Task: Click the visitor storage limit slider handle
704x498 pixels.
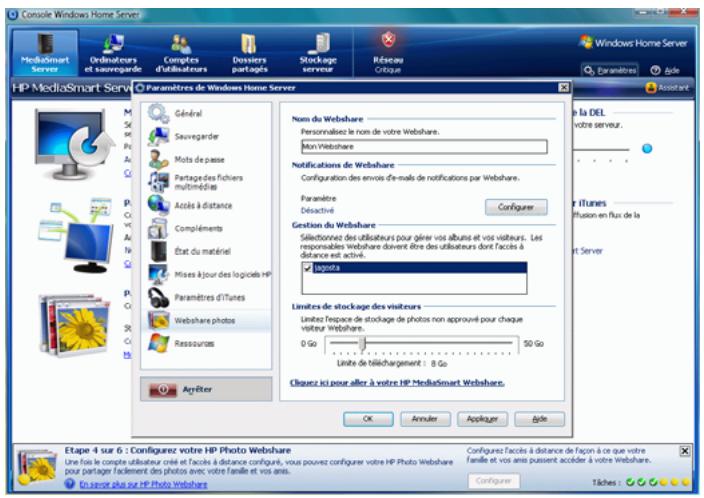Action: pos(362,344)
